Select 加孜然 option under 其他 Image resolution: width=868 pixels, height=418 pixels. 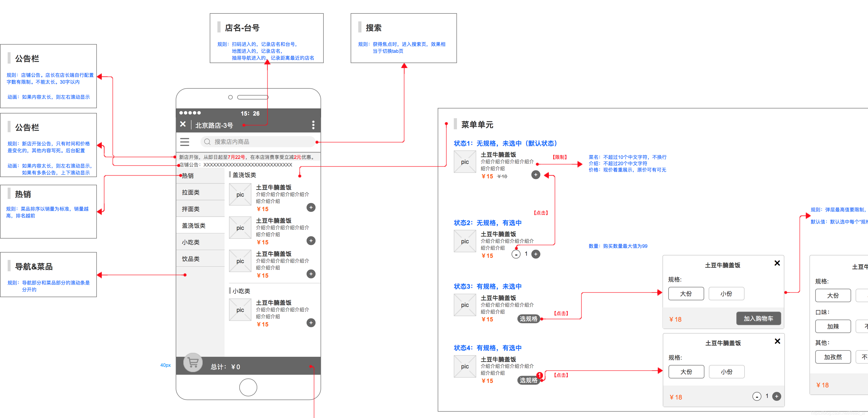click(833, 357)
